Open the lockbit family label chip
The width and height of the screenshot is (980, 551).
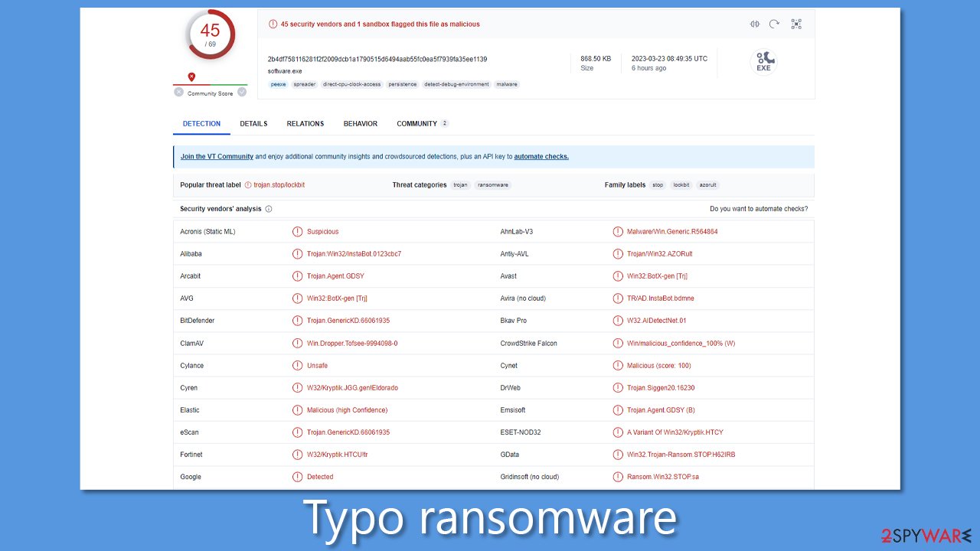[x=681, y=184]
